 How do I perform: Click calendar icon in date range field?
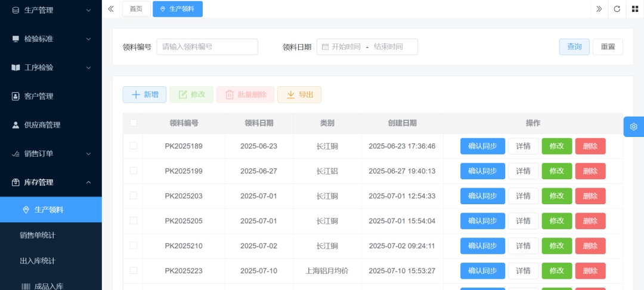pyautogui.click(x=325, y=47)
